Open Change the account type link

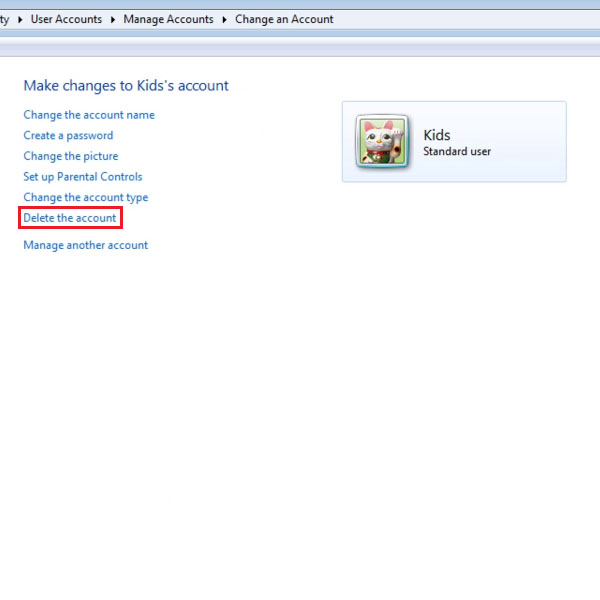[x=86, y=197]
